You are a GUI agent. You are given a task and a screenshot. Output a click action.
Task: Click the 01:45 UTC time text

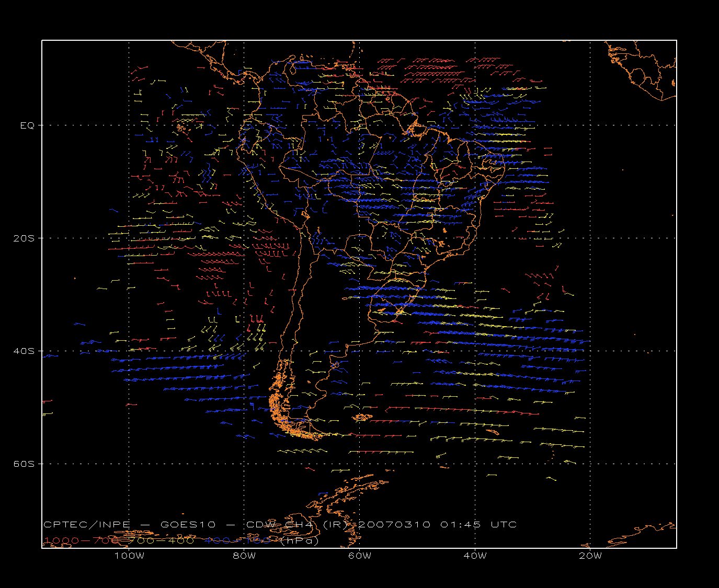(x=478, y=524)
